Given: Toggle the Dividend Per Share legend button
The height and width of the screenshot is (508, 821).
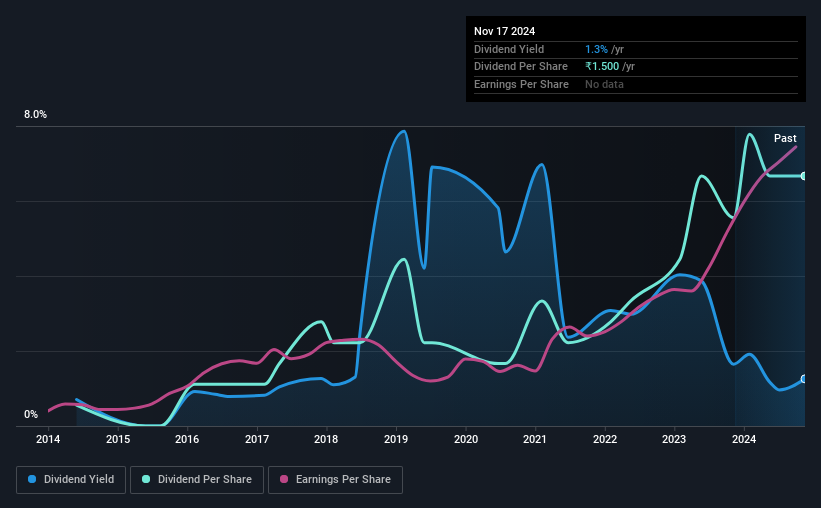Looking at the screenshot, I should click(197, 480).
